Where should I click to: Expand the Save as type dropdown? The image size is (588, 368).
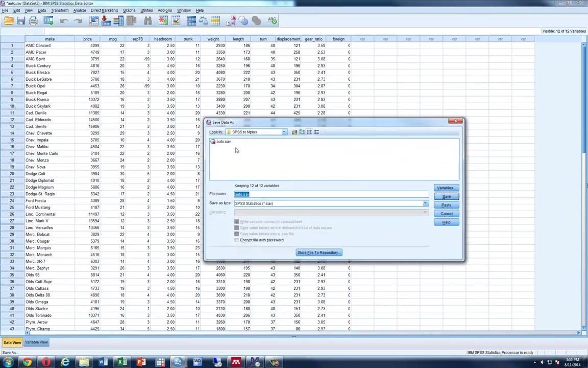click(425, 203)
